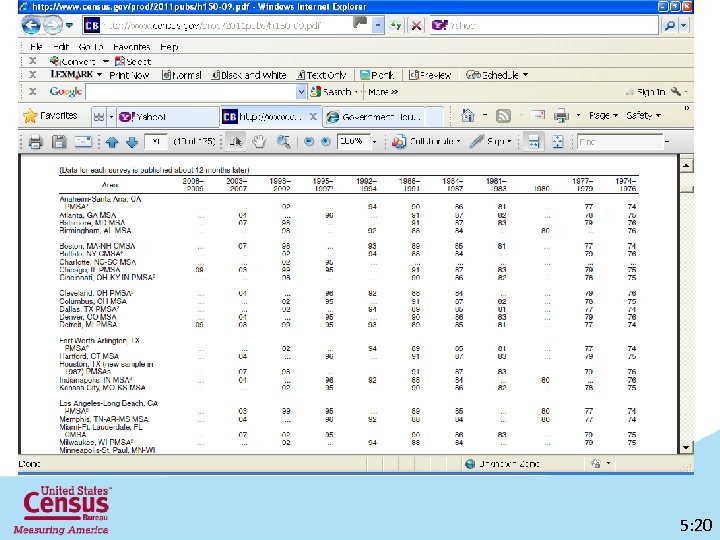Open the Favorites menu
The width and height of the screenshot is (720, 540).
(131, 47)
